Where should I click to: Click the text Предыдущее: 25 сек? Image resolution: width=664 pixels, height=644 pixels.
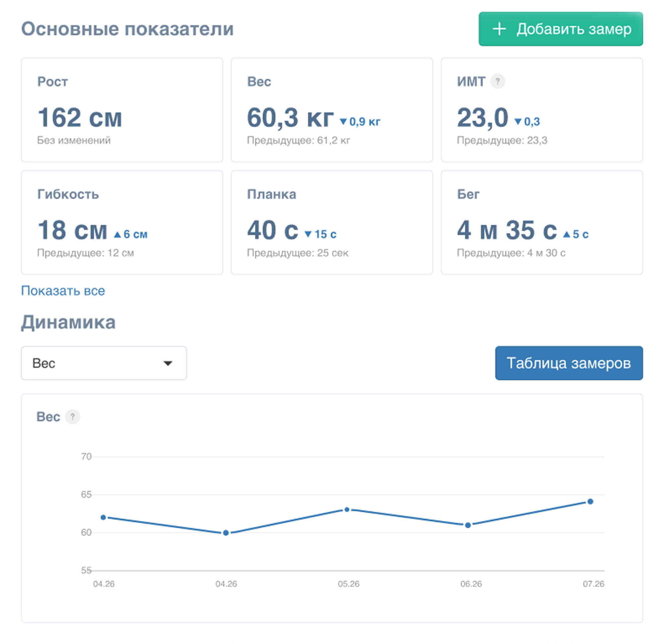point(297,253)
